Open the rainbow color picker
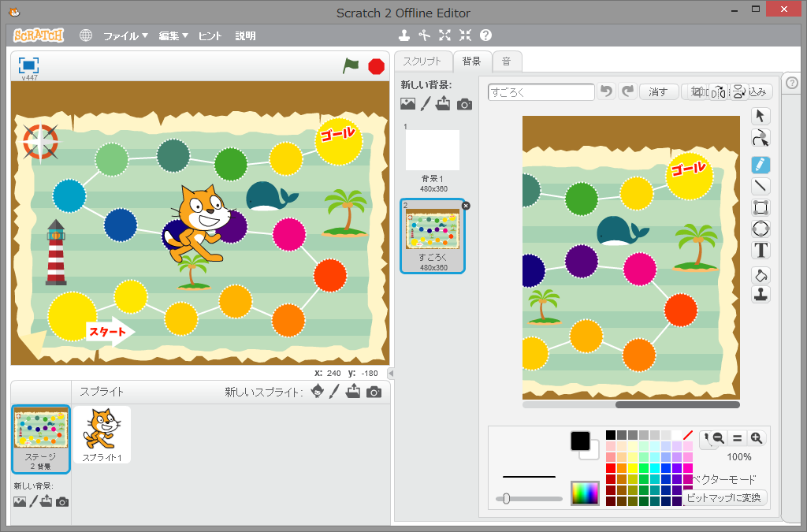Screen dimensions: 807x532 pyautogui.click(x=585, y=493)
